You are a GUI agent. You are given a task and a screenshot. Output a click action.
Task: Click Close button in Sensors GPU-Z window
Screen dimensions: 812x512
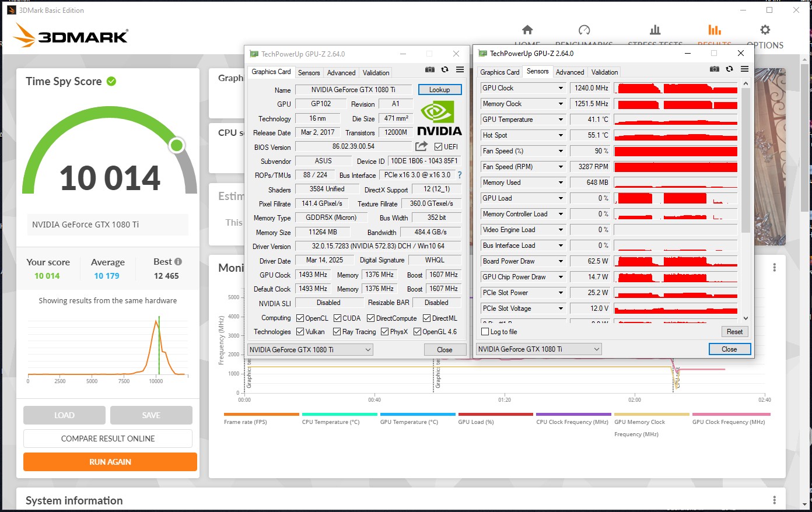point(729,349)
